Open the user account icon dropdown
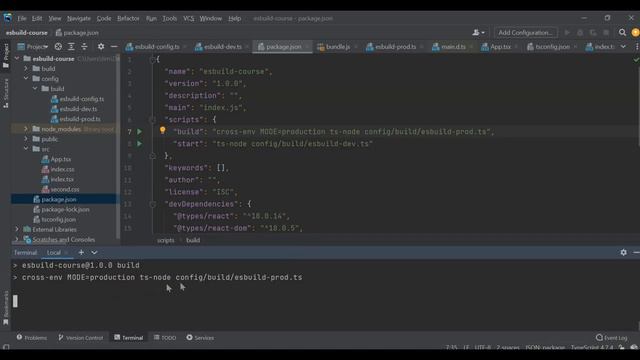This screenshot has height=360, width=640. [x=478, y=33]
